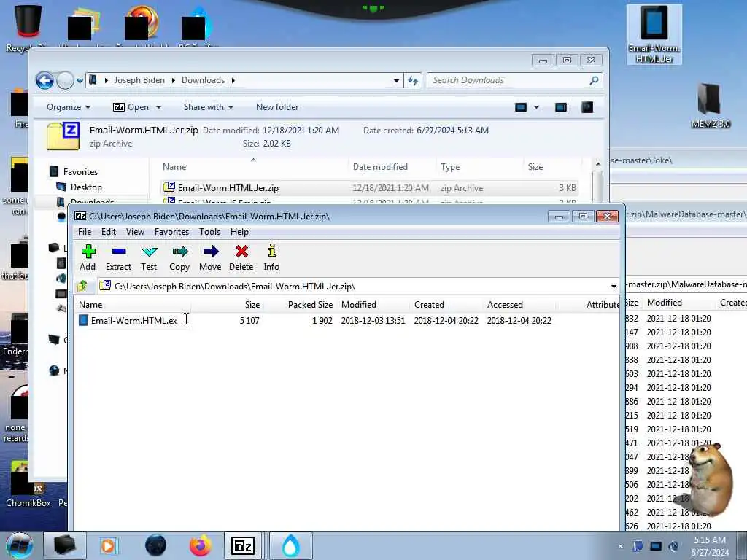The height and width of the screenshot is (560, 747).
Task: Click the file name rename edit box
Action: pyautogui.click(x=136, y=321)
